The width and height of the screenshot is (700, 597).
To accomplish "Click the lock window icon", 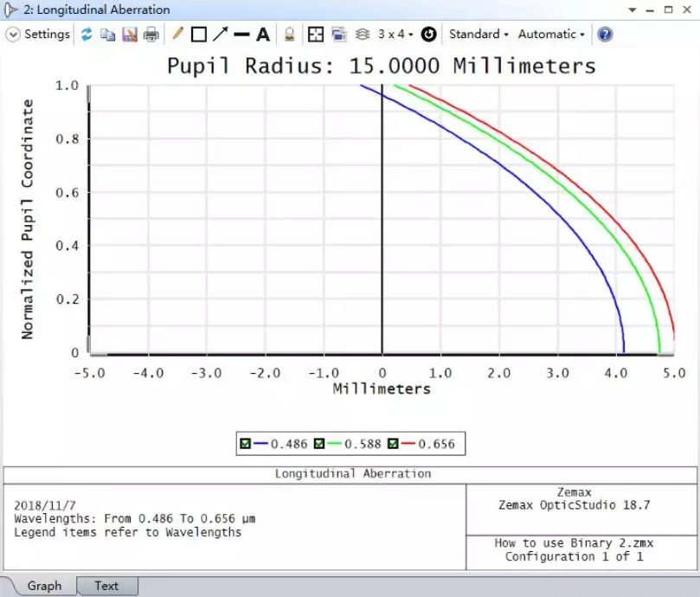I will [x=290, y=35].
